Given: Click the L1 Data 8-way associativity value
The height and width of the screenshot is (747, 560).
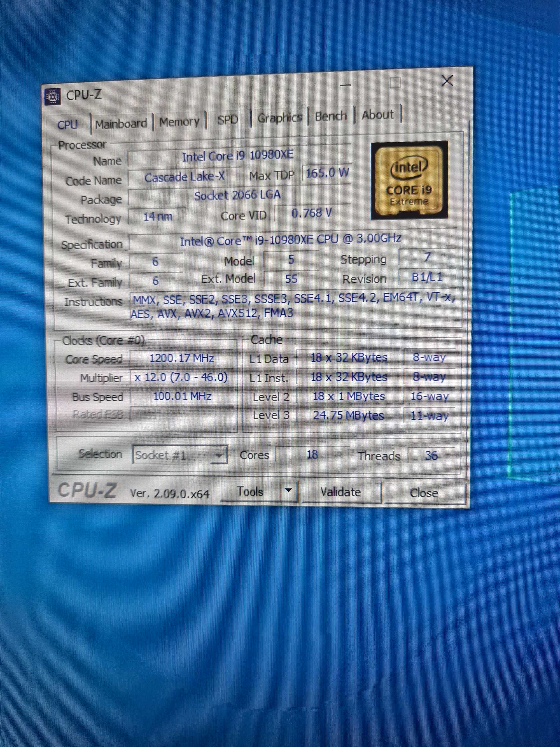Looking at the screenshot, I should tap(430, 357).
